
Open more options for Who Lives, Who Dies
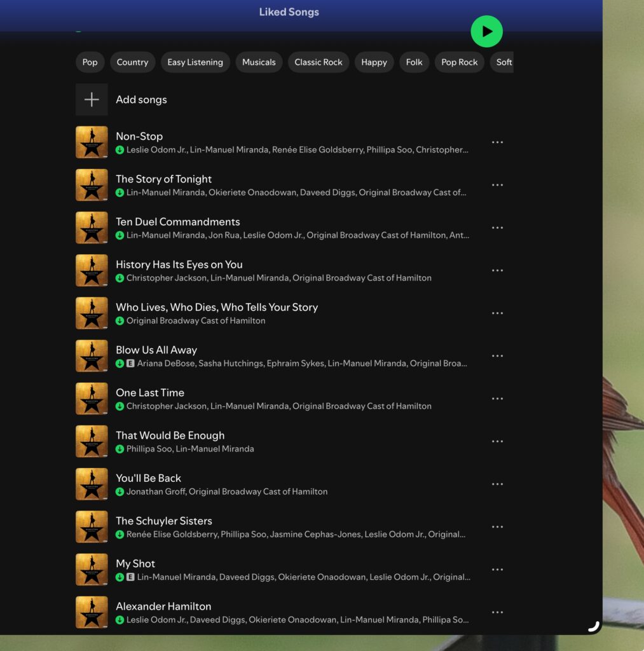497,313
